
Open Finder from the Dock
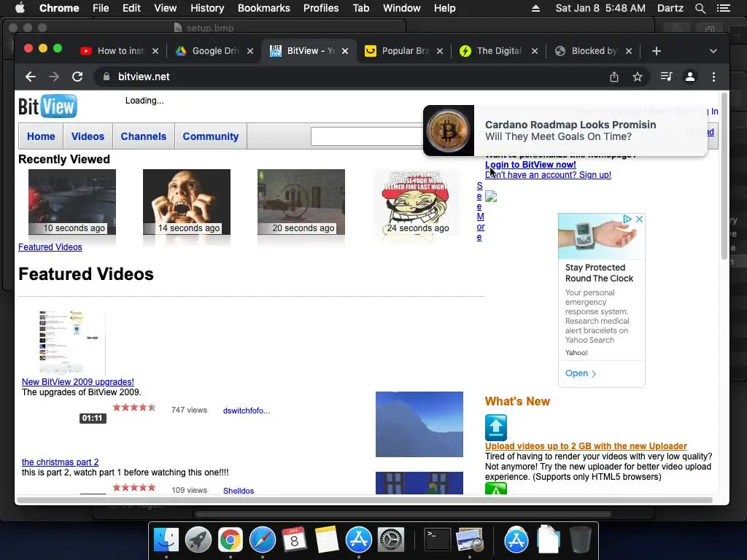(166, 540)
